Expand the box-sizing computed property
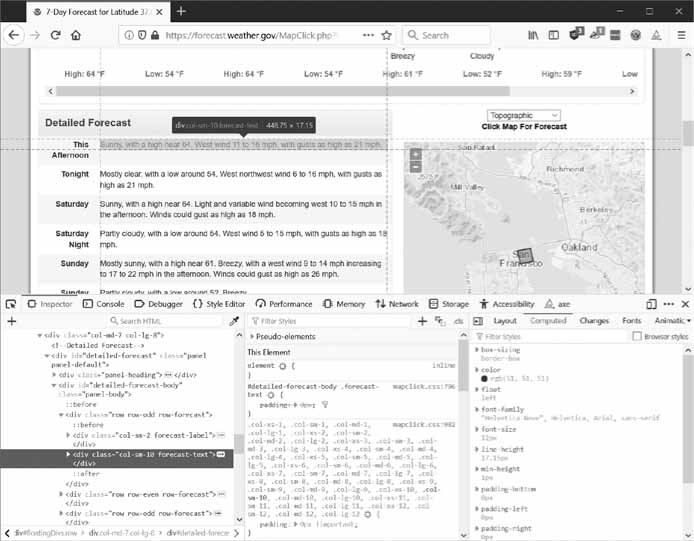This screenshot has height=541, width=694. (x=477, y=350)
